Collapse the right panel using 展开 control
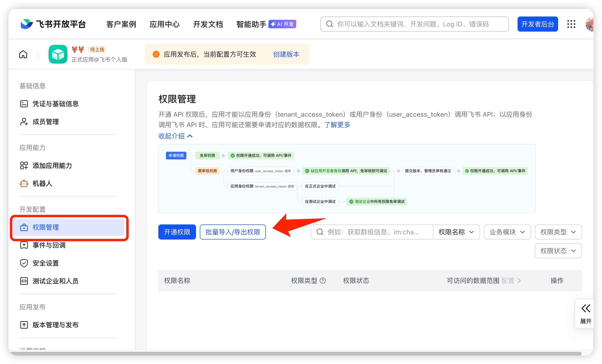Viewport: 602px width, 364px height. pyautogui.click(x=586, y=314)
